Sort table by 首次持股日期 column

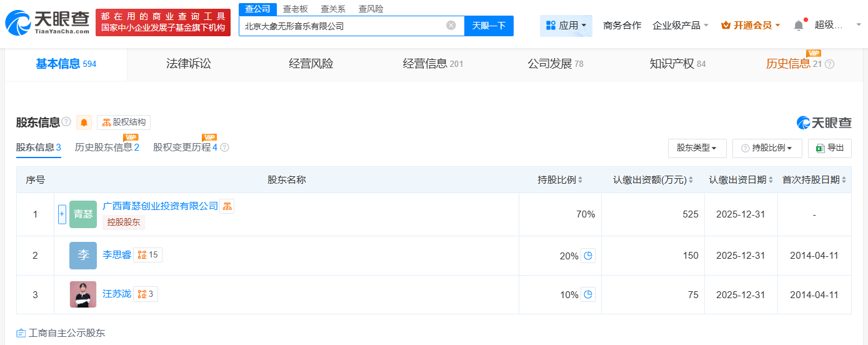pos(814,180)
